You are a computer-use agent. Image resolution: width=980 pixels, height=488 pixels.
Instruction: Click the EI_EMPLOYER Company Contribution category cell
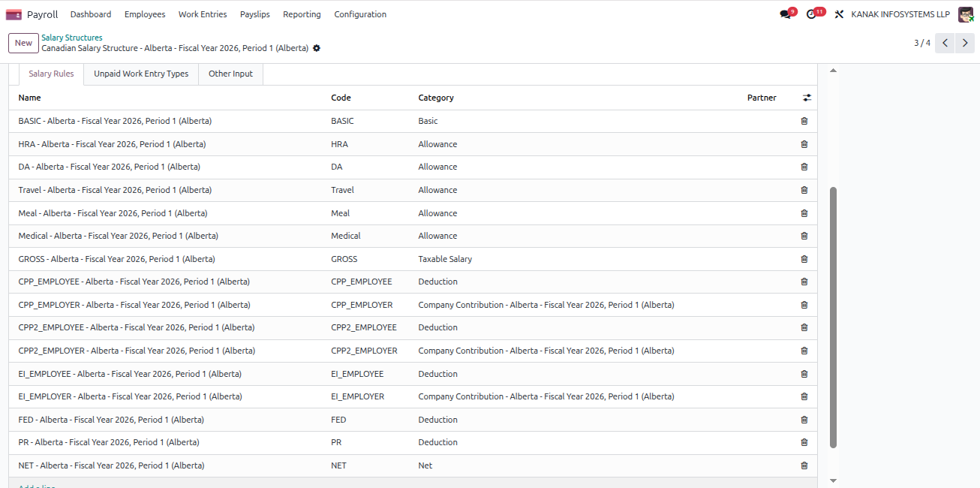point(546,396)
